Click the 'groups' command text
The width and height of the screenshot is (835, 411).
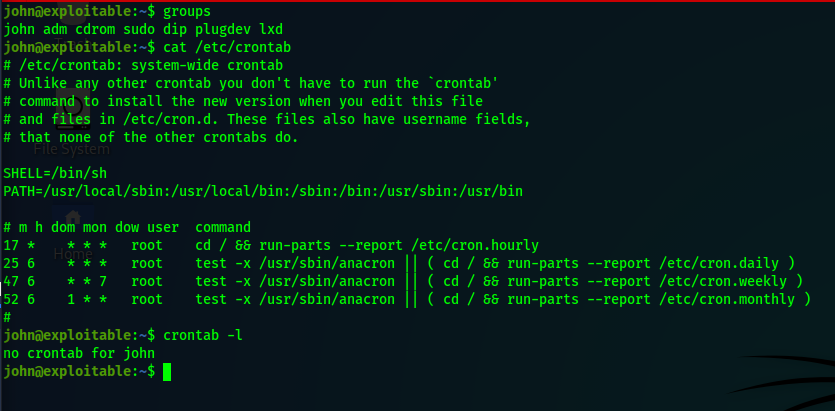pos(188,10)
